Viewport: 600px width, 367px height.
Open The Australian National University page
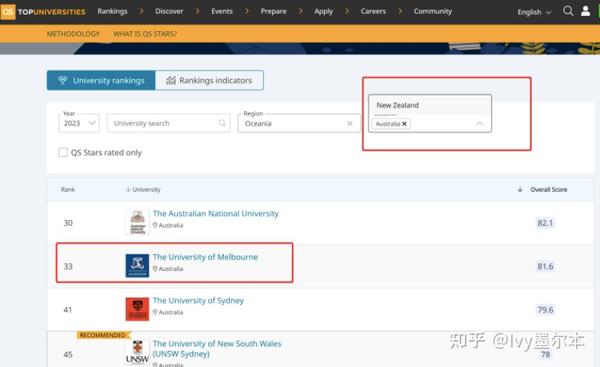tap(216, 214)
